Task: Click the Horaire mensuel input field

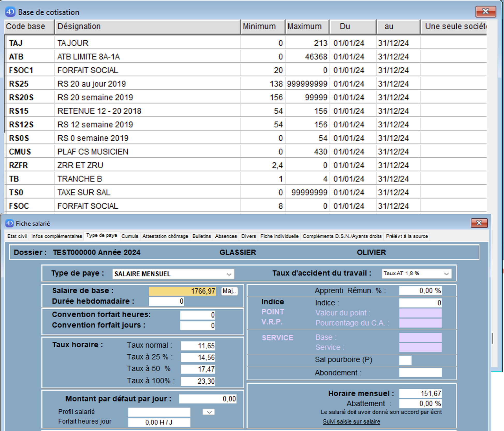Action: pyautogui.click(x=420, y=393)
